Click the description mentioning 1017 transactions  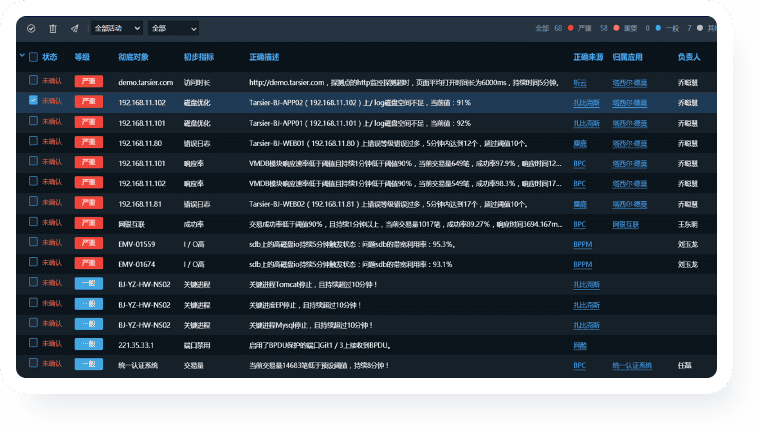[x=406, y=224]
